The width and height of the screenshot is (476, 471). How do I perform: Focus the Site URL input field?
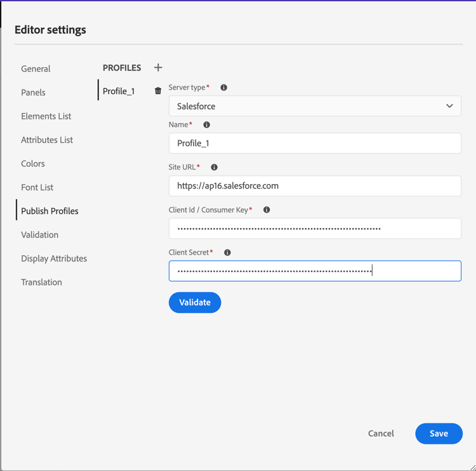315,185
